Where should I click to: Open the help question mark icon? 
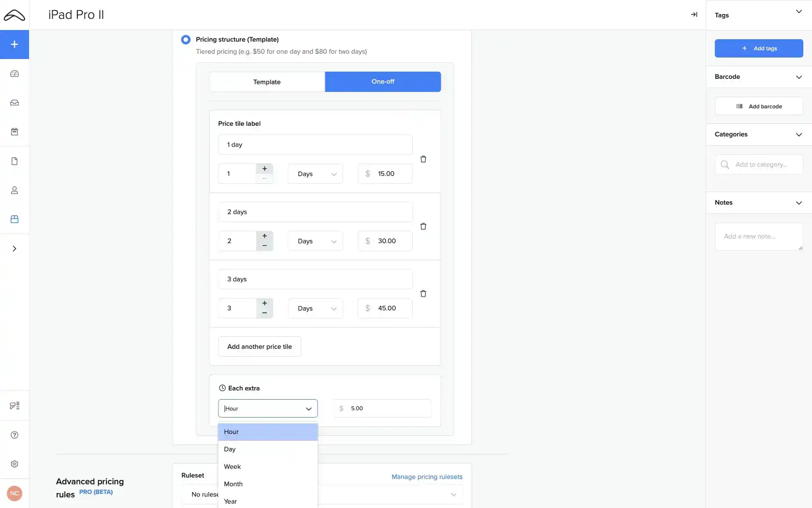(x=14, y=435)
